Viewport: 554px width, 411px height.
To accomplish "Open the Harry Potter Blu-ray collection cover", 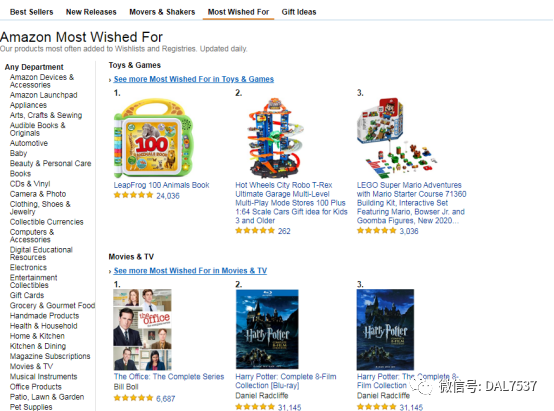I will [x=267, y=329].
